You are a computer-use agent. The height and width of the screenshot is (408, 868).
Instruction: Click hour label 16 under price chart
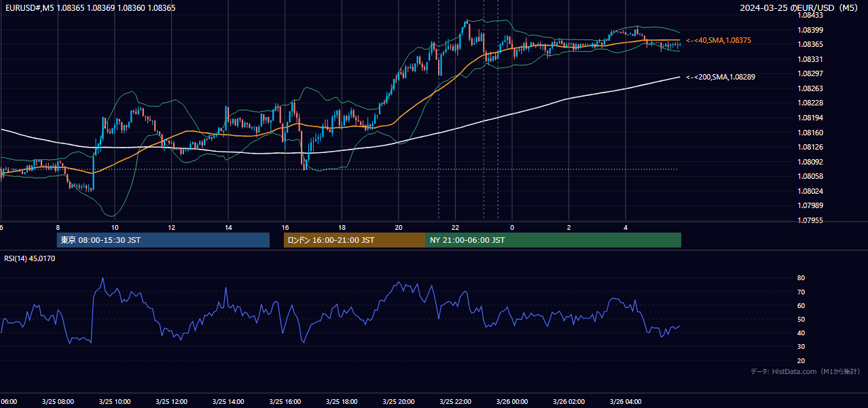[x=285, y=228]
